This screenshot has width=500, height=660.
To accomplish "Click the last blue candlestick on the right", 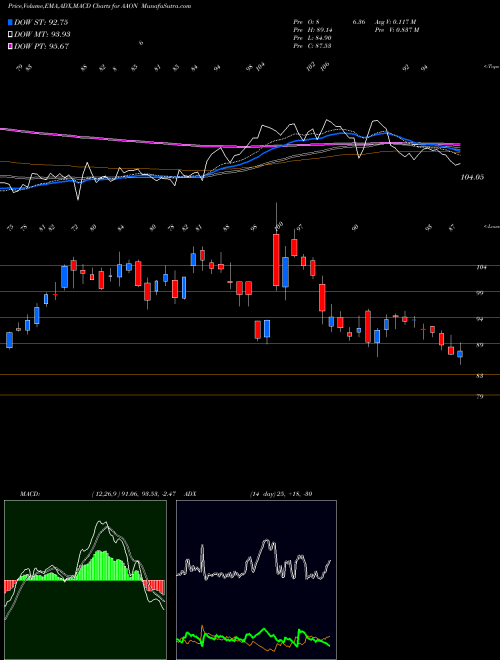I will pyautogui.click(x=460, y=354).
